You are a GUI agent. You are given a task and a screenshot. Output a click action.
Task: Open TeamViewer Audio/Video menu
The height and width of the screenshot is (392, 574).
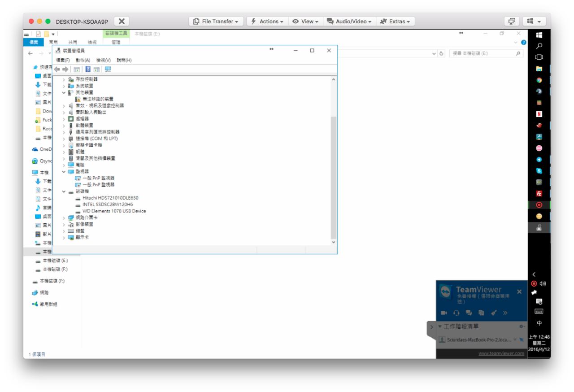pyautogui.click(x=349, y=21)
